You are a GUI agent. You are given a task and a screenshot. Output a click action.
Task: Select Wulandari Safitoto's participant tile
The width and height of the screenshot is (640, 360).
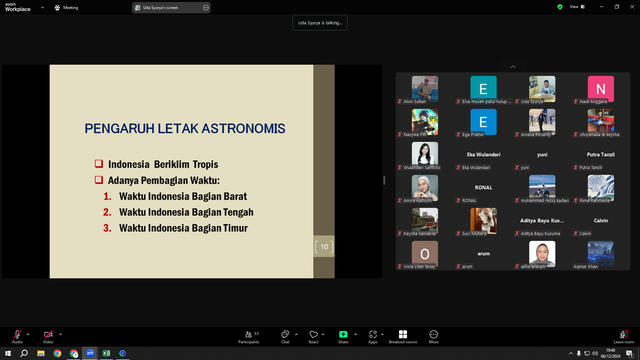(x=424, y=156)
